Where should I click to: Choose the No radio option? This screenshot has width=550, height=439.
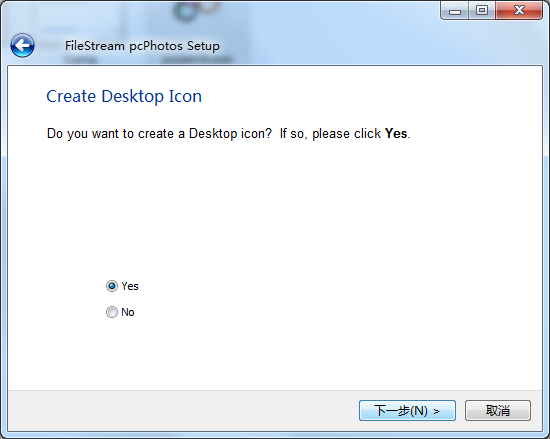[x=112, y=312]
